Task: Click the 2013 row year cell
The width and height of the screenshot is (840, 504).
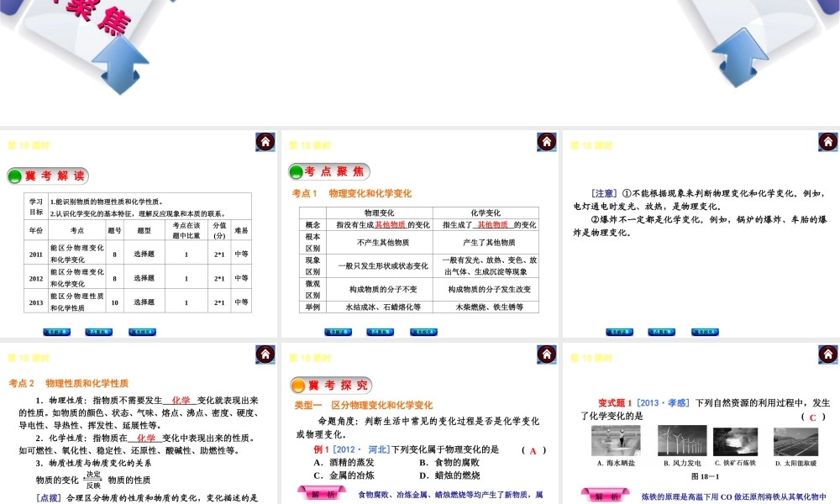Action: [36, 302]
